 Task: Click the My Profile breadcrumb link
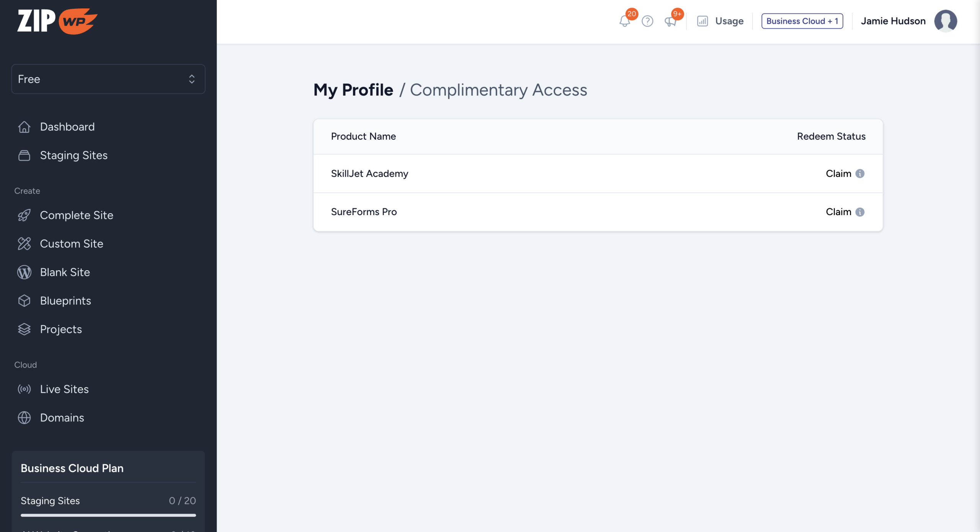coord(353,90)
